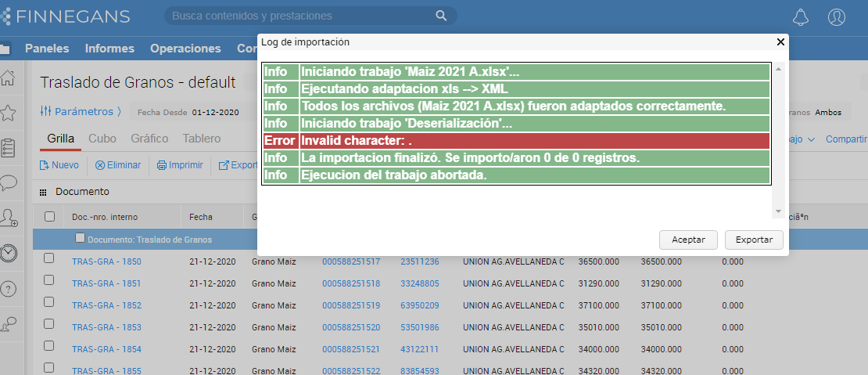868x375 pixels.
Task: Open link 83854593
Action: tap(420, 371)
